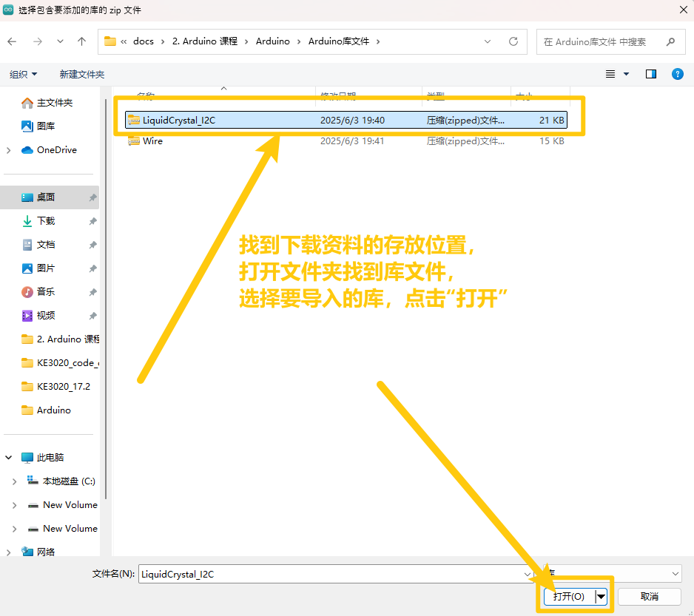Refresh the current folder
Screen dimensions: 694x616
[x=513, y=41]
